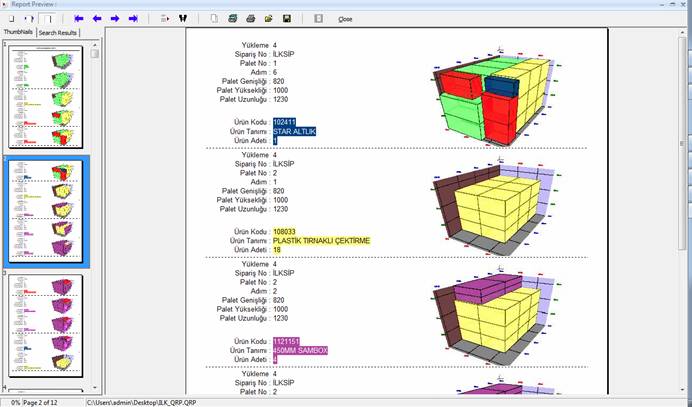Screen dimensions: 692x407
Task: Open the Search Results tab
Action: [58, 33]
